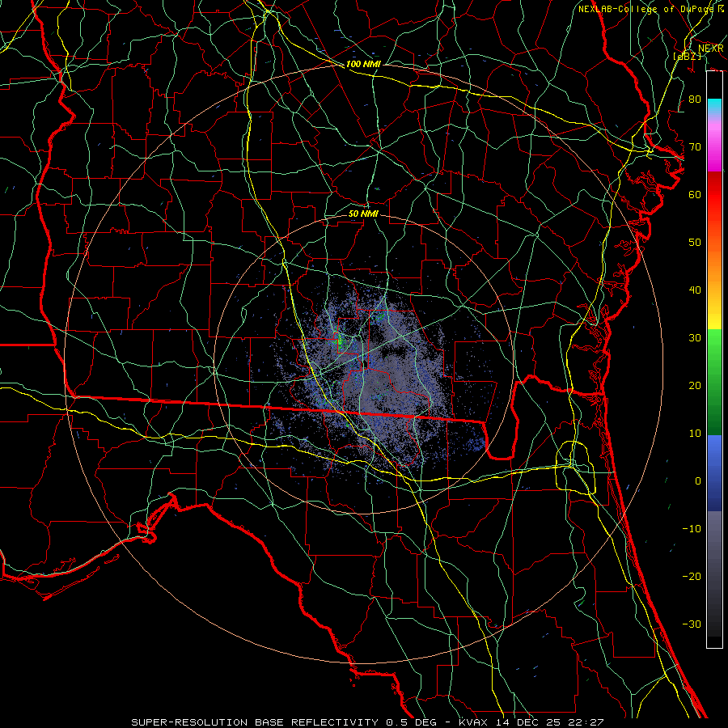
Task: Click the 30 value on the color scale
Action: pyautogui.click(x=695, y=337)
